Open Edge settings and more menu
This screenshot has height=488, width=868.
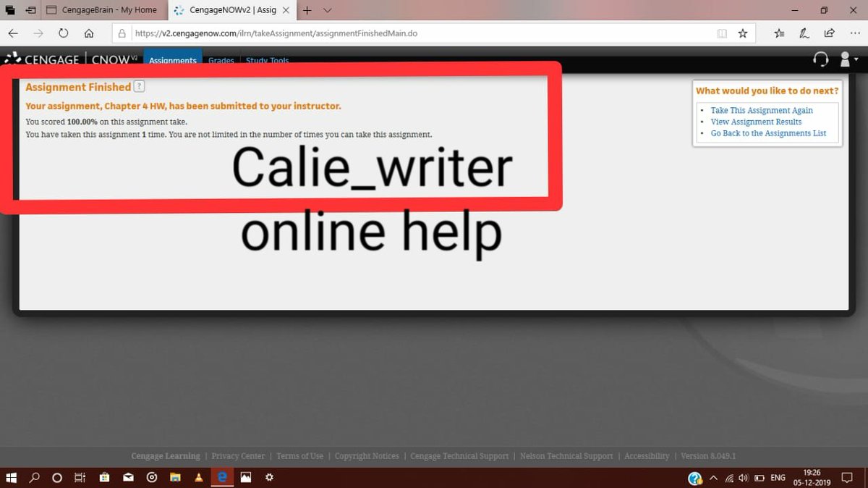pos(855,33)
